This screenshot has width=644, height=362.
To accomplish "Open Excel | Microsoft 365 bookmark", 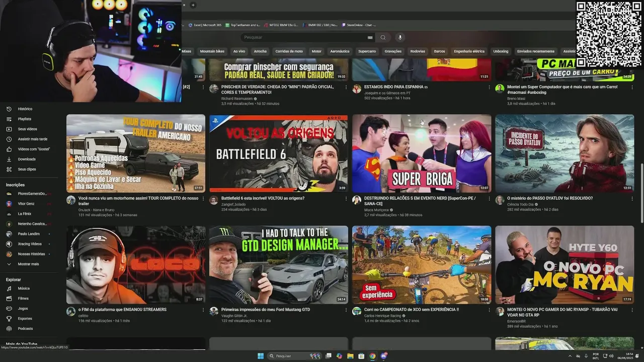I will [x=205, y=25].
